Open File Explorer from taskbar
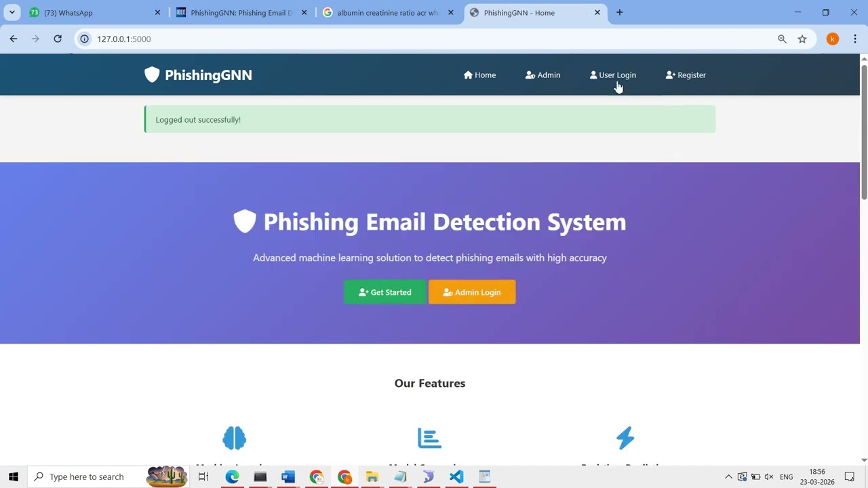This screenshot has width=868, height=488. (372, 476)
